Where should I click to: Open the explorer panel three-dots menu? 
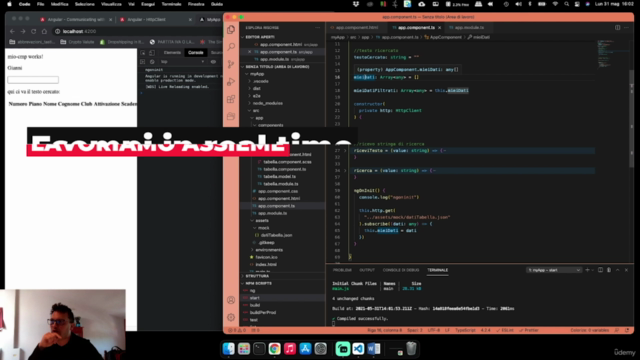318,28
